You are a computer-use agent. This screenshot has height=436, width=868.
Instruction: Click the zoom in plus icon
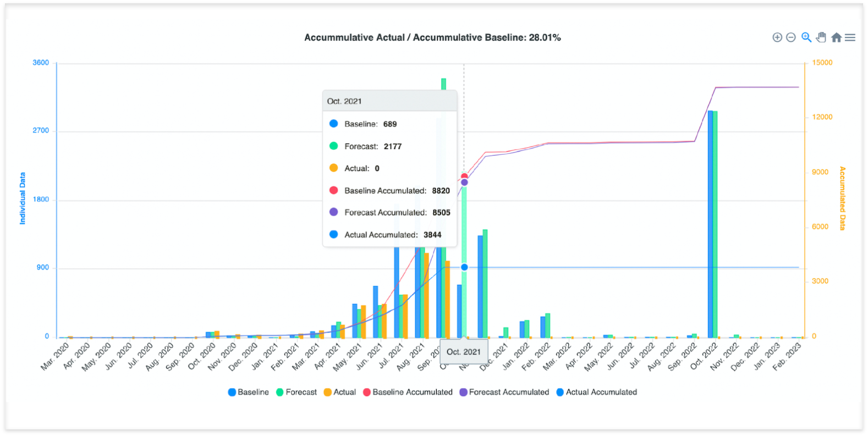coord(777,37)
